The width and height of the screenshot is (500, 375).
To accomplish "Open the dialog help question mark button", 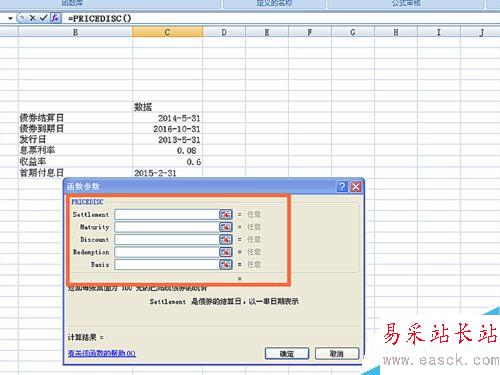I will (x=342, y=187).
